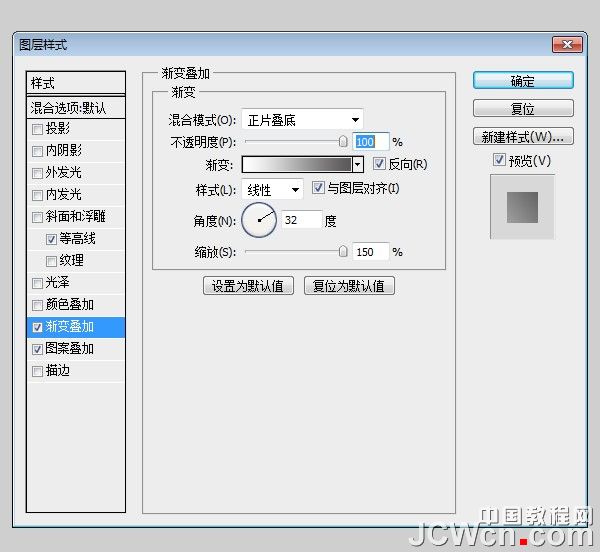Viewport: 600px width, 552px height.
Task: Click 设置为默认值 button
Action: [249, 286]
